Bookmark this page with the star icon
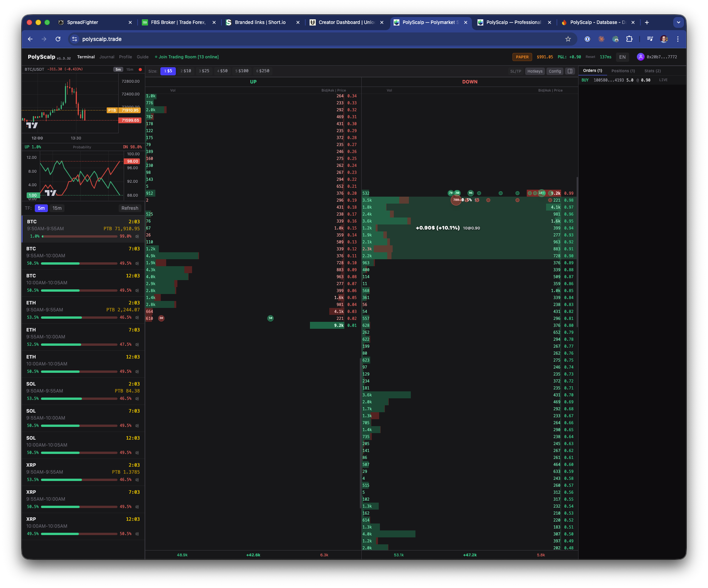This screenshot has height=588, width=708. point(568,39)
